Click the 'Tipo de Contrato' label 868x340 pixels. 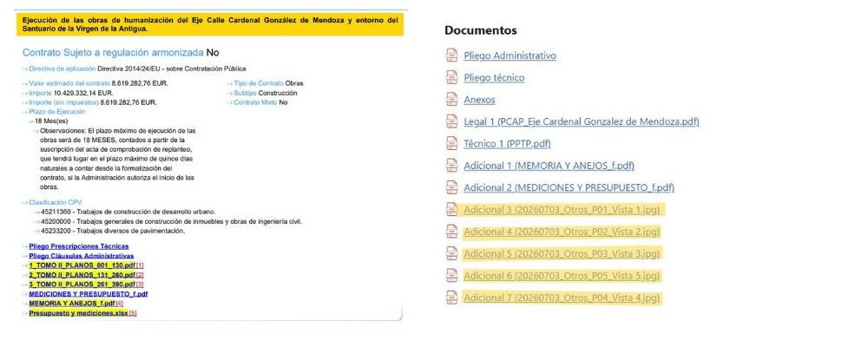(x=259, y=83)
